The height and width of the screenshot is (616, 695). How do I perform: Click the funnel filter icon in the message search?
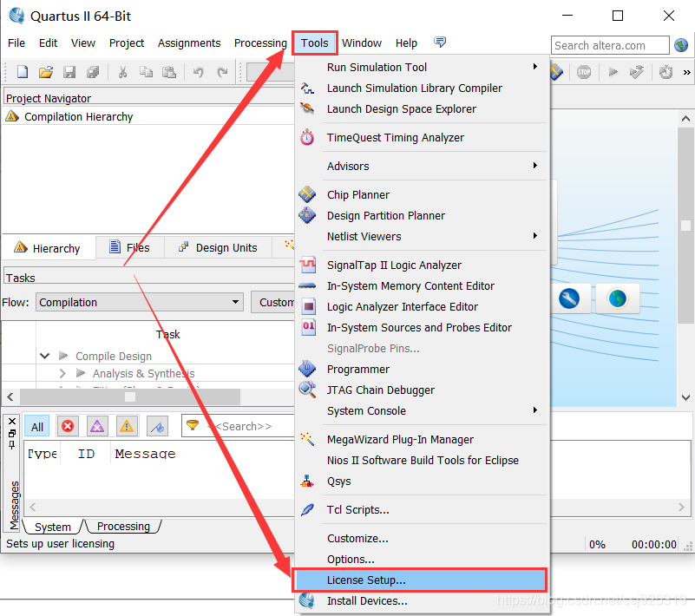193,426
